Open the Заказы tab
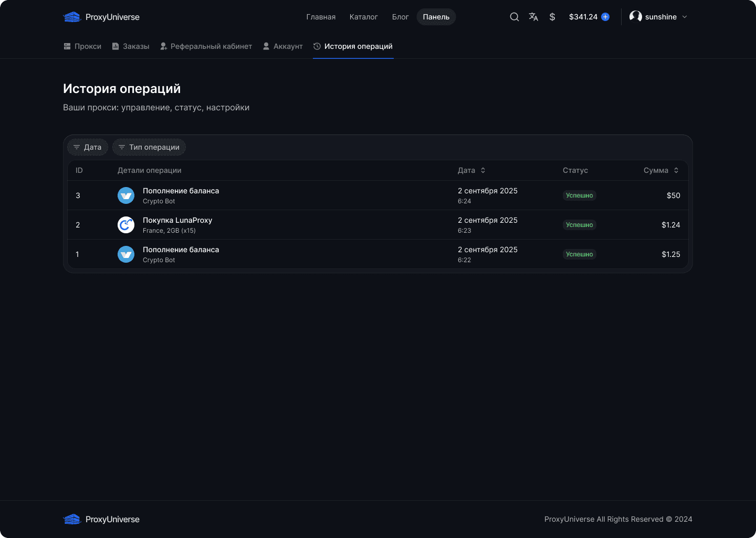The height and width of the screenshot is (538, 756). coord(131,46)
